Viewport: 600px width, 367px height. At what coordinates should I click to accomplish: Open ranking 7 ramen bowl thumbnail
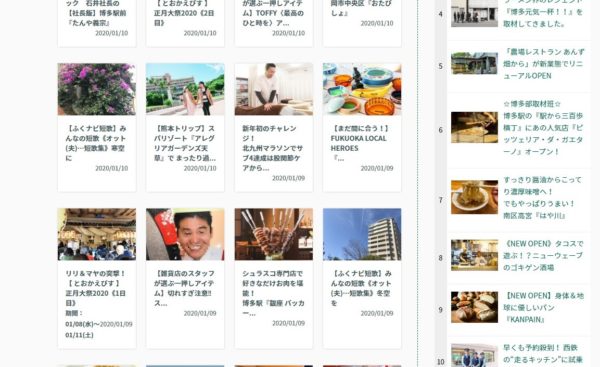(474, 197)
